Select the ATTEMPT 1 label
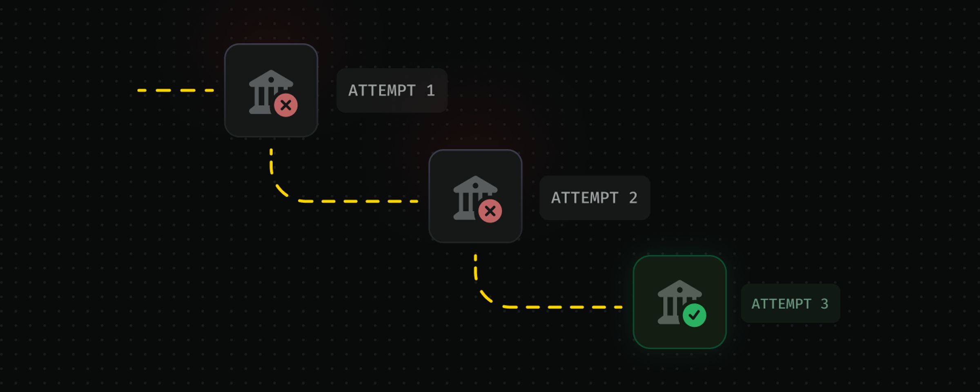Image resolution: width=980 pixels, height=392 pixels. [392, 90]
